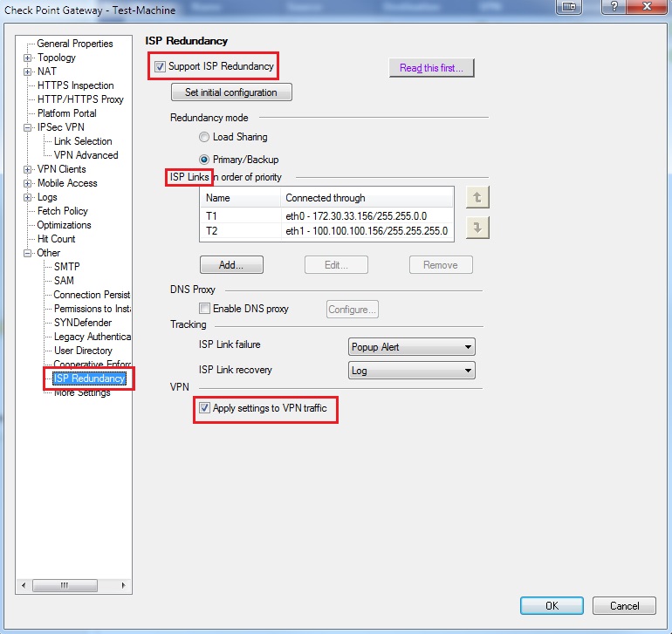Image resolution: width=672 pixels, height=634 pixels.
Task: Select SAM in the tree
Action: tap(64, 281)
